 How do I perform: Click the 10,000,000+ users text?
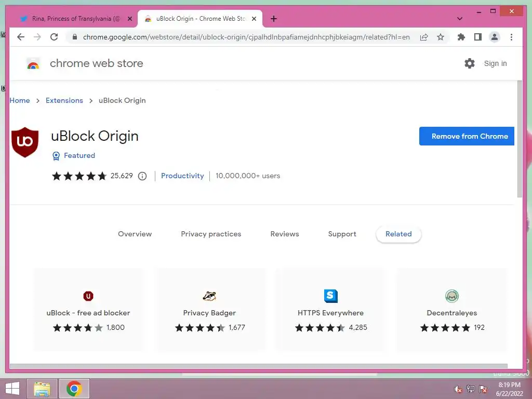tap(248, 176)
